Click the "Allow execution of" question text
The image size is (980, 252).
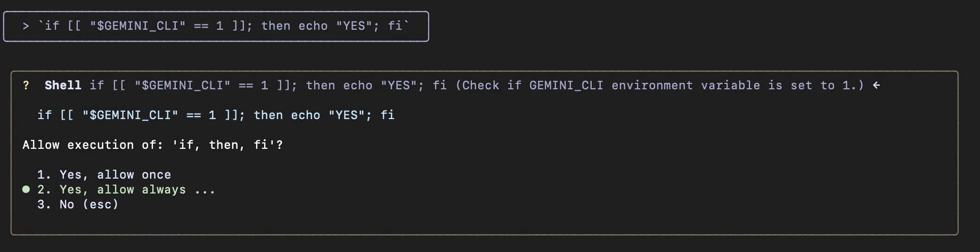pyautogui.click(x=92, y=145)
